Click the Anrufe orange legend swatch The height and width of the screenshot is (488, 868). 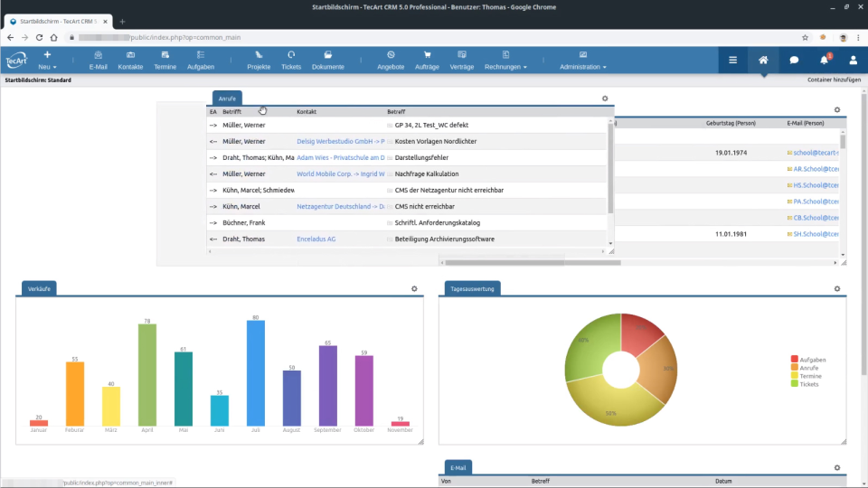(x=795, y=368)
